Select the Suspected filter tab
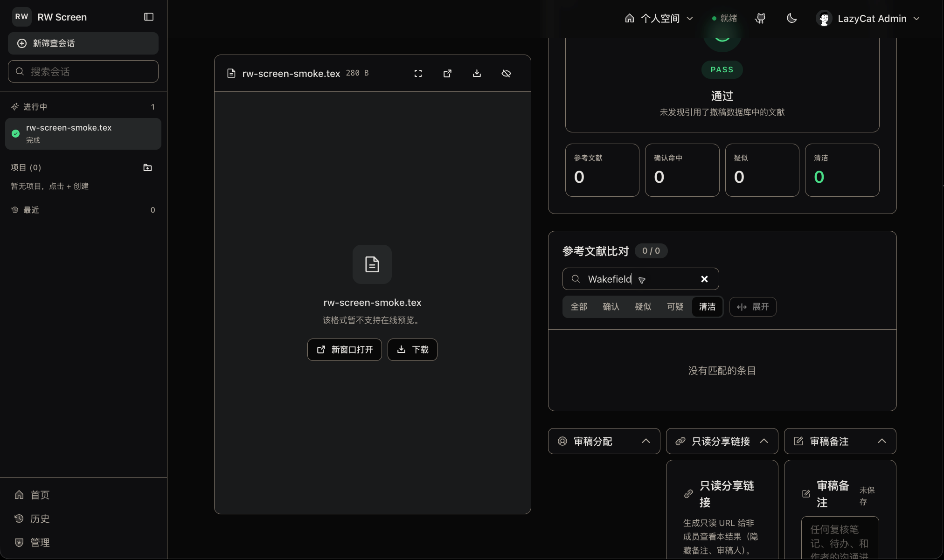944x560 pixels. (x=643, y=307)
